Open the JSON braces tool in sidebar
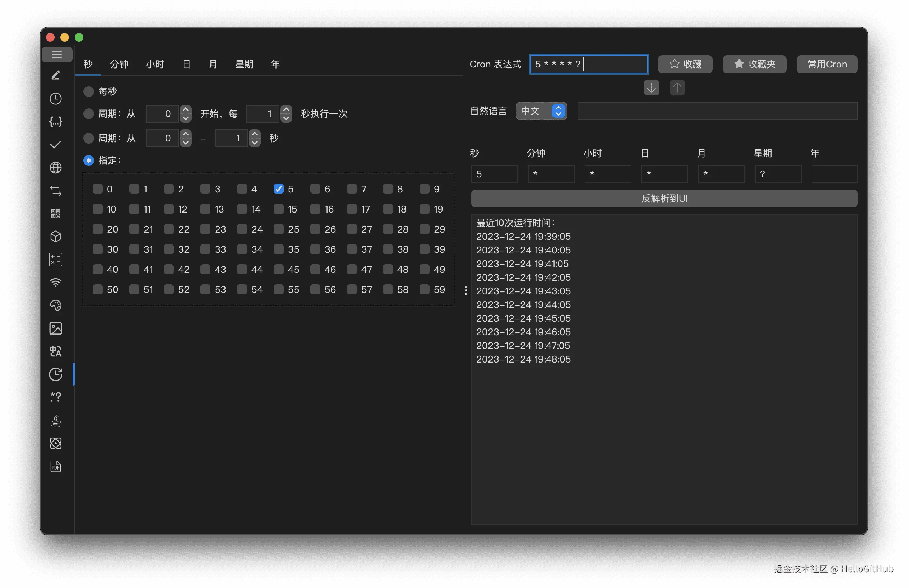The height and width of the screenshot is (588, 908). click(x=56, y=122)
